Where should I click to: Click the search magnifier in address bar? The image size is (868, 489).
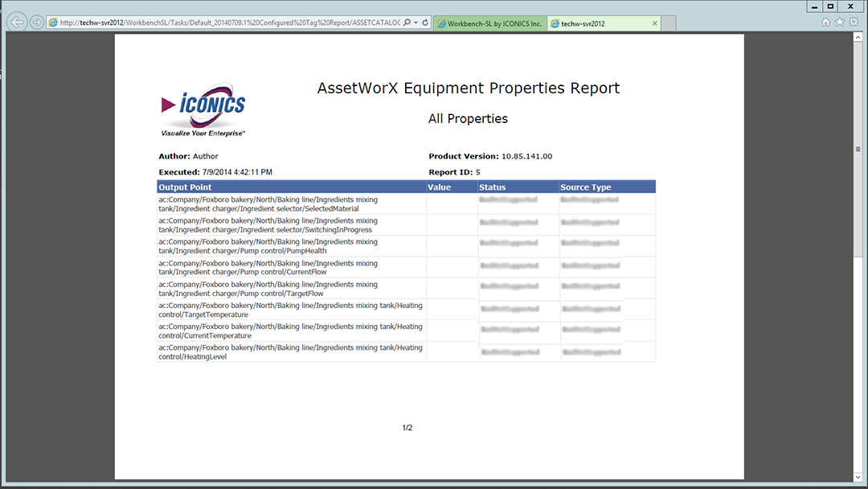point(407,23)
